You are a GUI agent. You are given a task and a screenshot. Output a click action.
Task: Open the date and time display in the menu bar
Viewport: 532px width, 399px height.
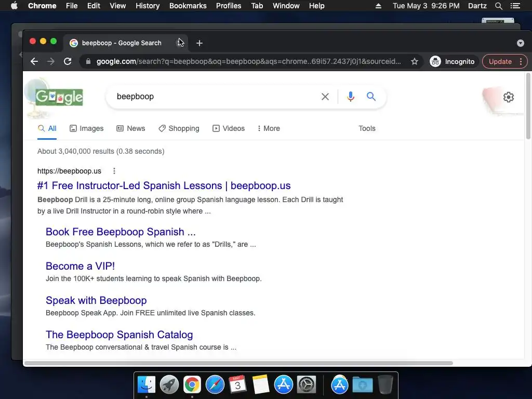[x=426, y=6]
